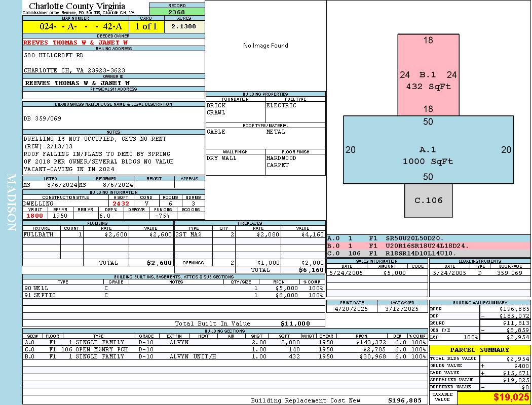532x405 pixels.
Task: Click legal description DB 359/069
Action: 43,118
